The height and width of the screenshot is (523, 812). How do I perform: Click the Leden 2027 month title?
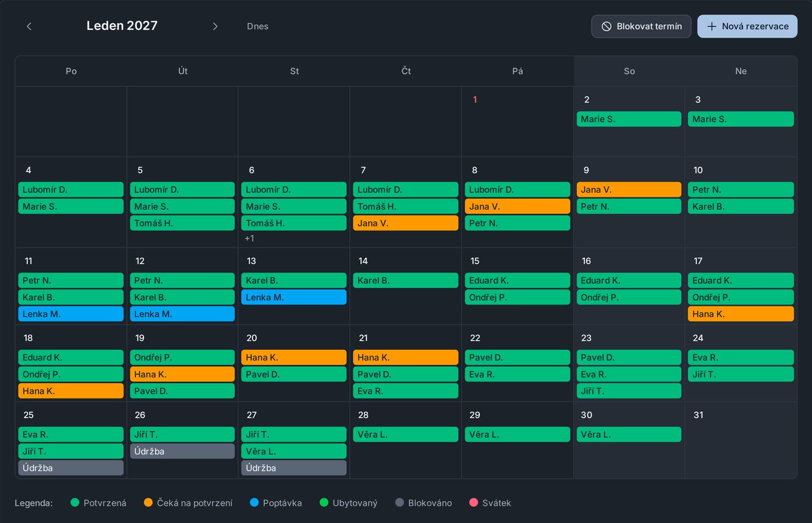122,26
